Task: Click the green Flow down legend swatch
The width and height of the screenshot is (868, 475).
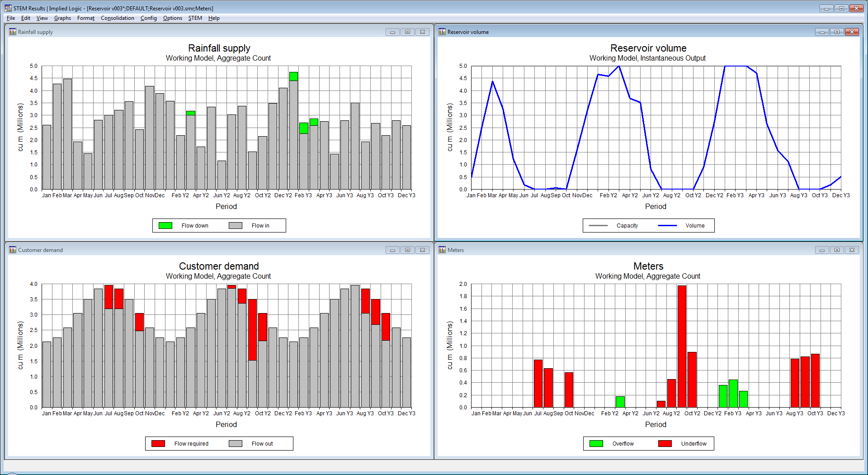Action: pyautogui.click(x=165, y=226)
